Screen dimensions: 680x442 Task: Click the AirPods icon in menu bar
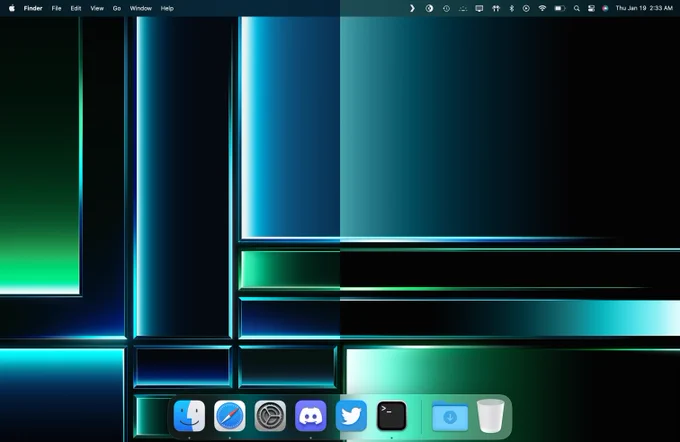coord(496,8)
